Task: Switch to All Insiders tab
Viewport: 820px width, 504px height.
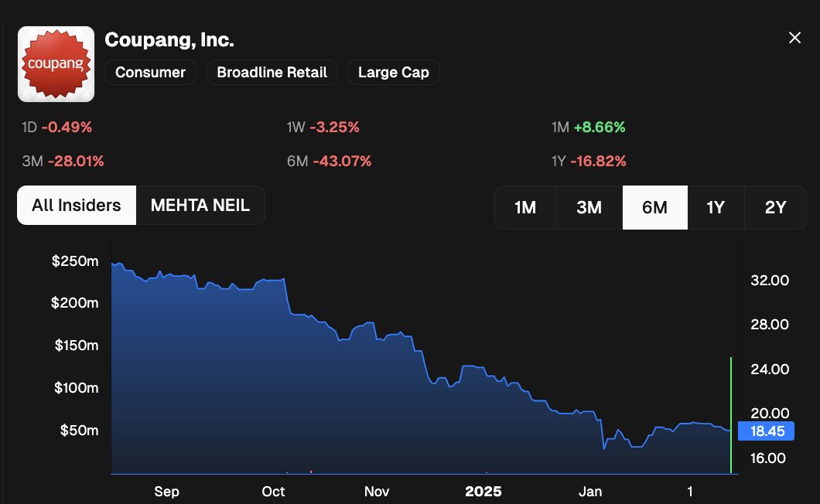Action: click(77, 205)
